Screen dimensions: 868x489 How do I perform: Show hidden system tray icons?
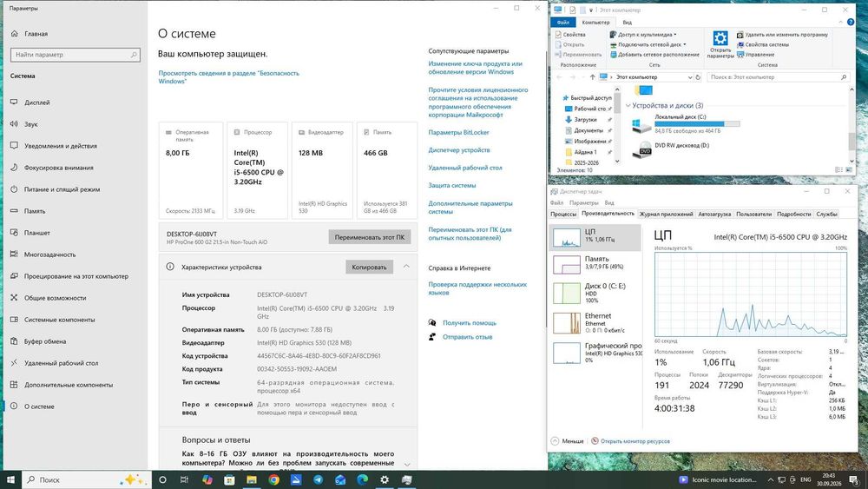[770, 479]
